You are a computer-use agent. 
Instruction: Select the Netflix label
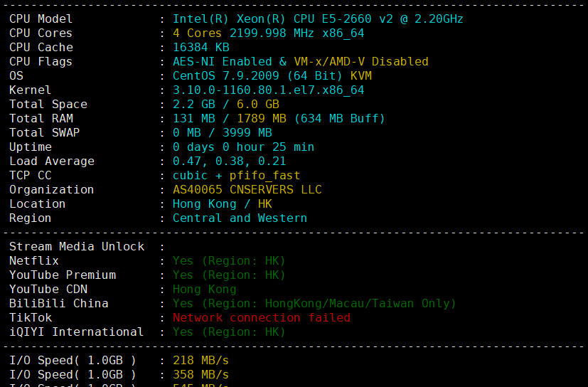33,261
